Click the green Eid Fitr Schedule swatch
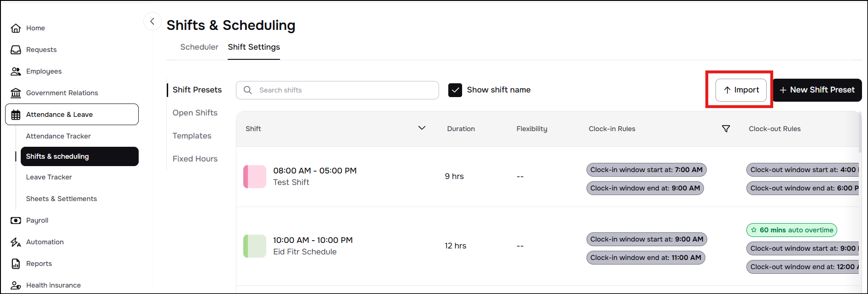This screenshot has height=294, width=868. [x=255, y=246]
